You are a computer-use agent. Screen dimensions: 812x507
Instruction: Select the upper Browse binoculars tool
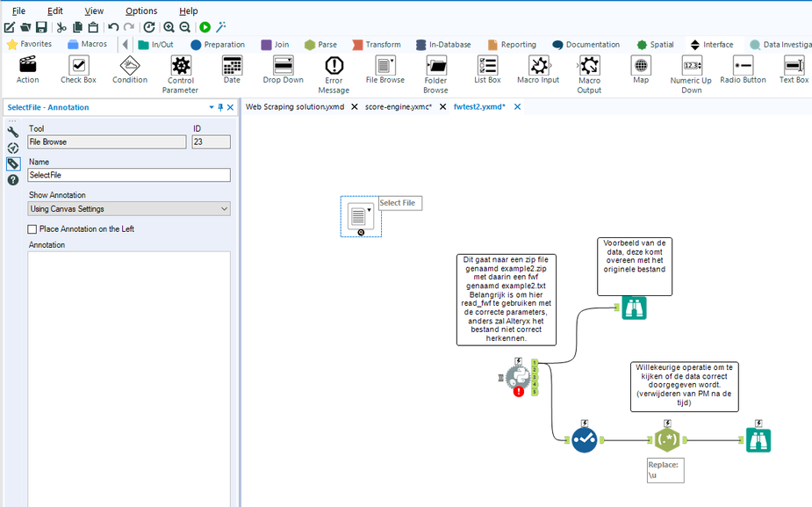pos(634,308)
